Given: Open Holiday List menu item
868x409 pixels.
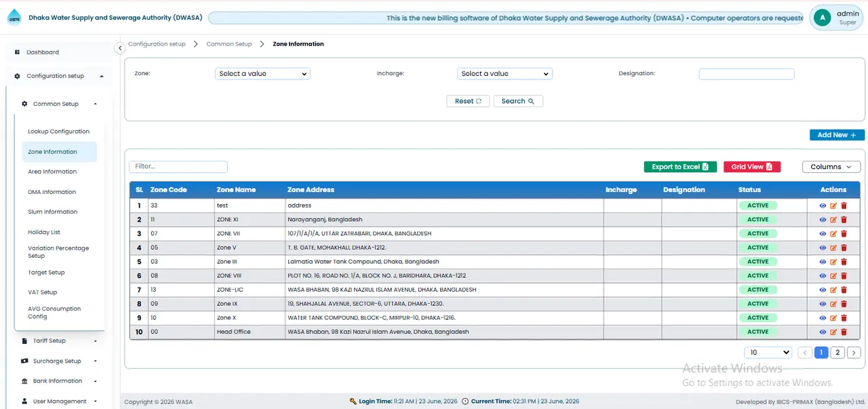Looking at the screenshot, I should pyautogui.click(x=44, y=232).
